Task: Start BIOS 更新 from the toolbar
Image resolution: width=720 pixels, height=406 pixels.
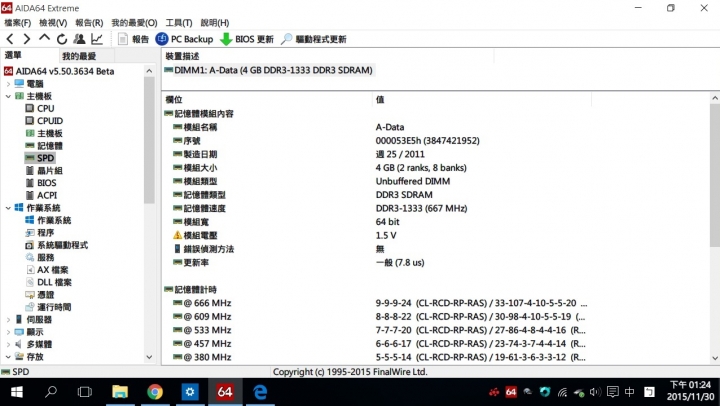Action: click(247, 39)
